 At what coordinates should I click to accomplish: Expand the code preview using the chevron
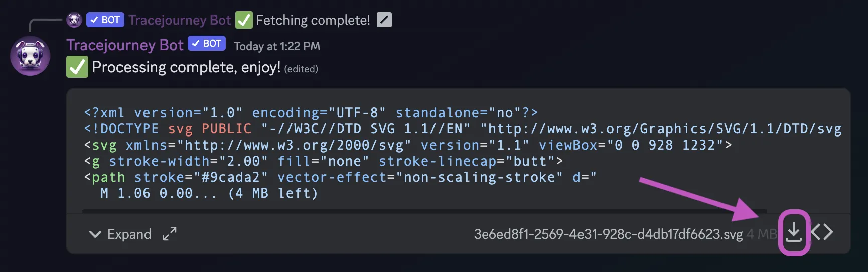[95, 234]
